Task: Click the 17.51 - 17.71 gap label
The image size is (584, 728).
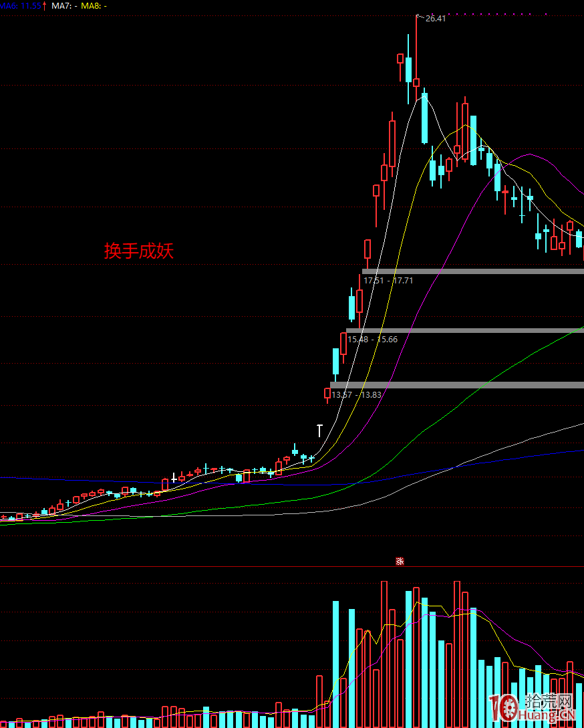Action: pyautogui.click(x=388, y=280)
